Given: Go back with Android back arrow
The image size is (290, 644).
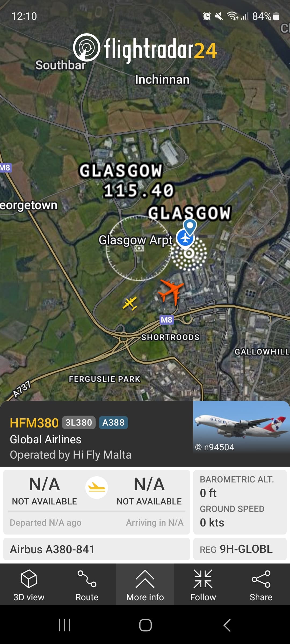Looking at the screenshot, I should point(227,625).
